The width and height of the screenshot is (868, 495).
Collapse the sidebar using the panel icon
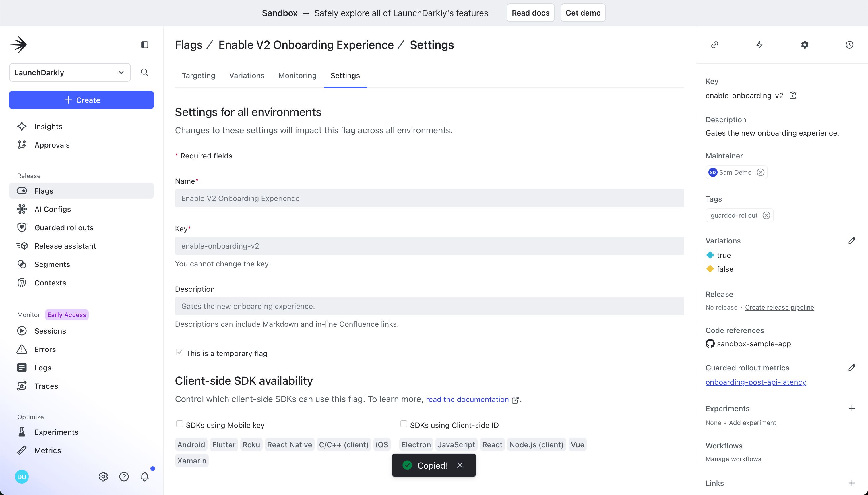pos(144,45)
